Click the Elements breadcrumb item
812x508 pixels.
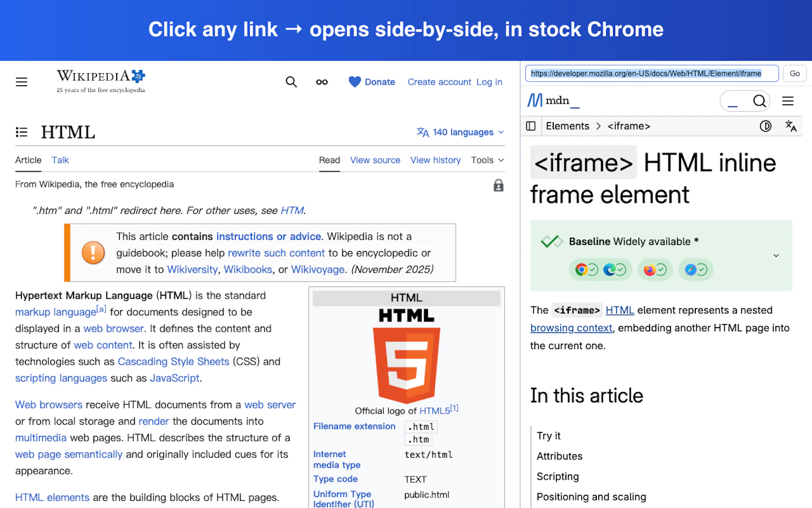(567, 126)
